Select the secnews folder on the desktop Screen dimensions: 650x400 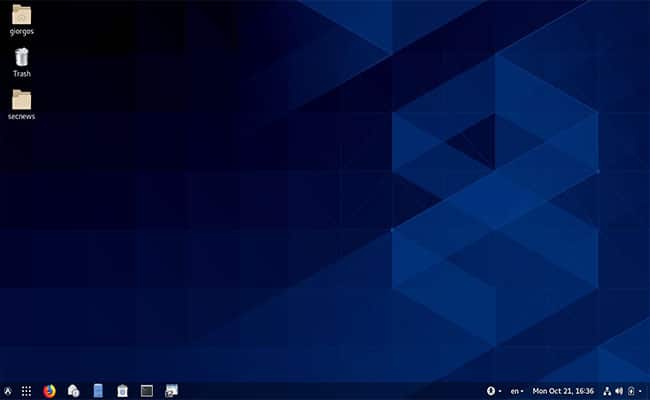(x=22, y=100)
